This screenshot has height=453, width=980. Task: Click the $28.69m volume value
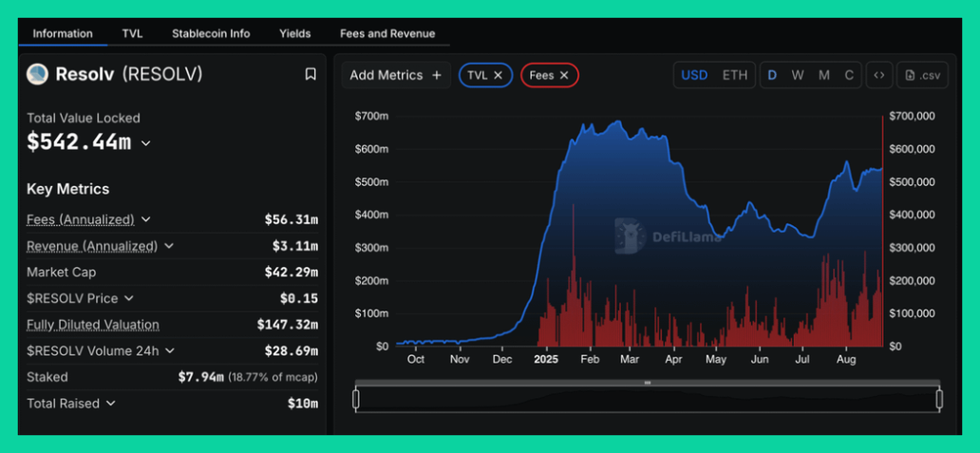pos(292,351)
